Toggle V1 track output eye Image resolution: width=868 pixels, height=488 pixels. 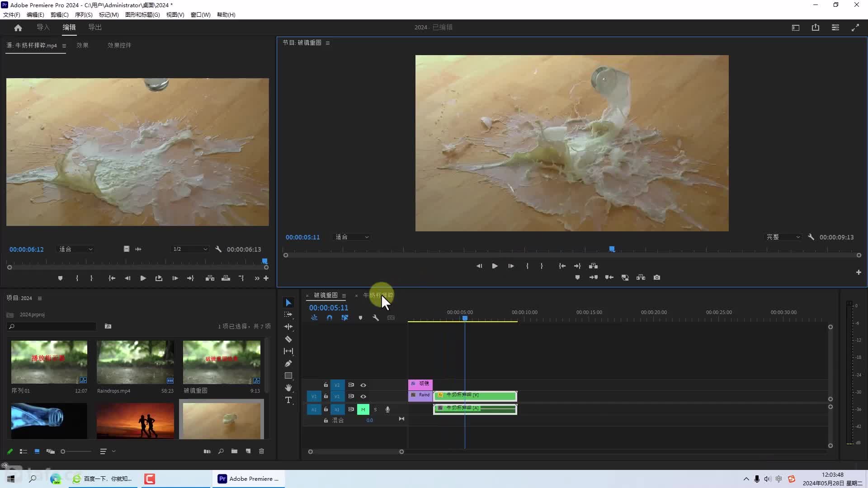363,396
